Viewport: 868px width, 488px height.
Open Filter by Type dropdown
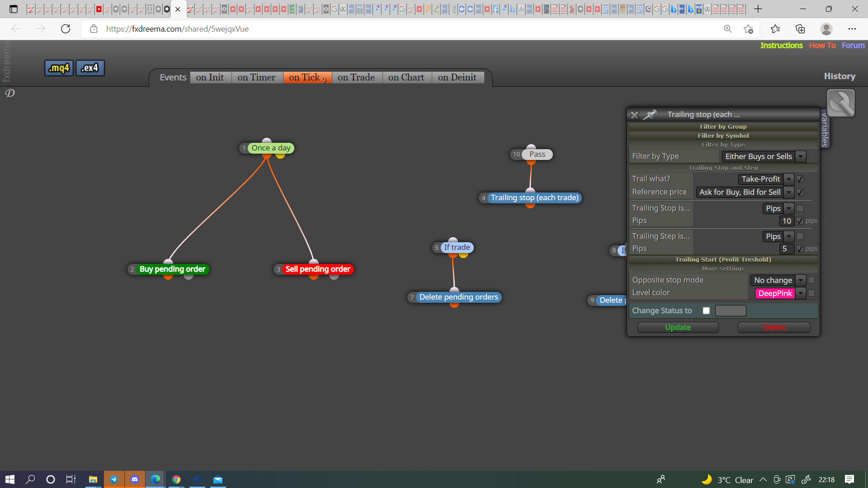pos(764,156)
